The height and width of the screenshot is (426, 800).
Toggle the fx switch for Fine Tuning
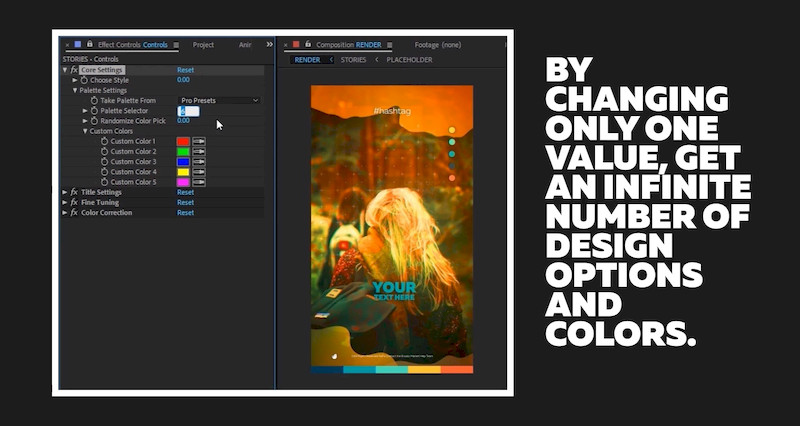point(74,203)
